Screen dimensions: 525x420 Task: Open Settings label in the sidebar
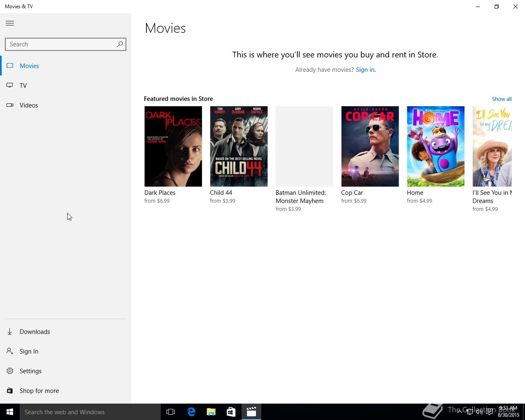click(31, 371)
